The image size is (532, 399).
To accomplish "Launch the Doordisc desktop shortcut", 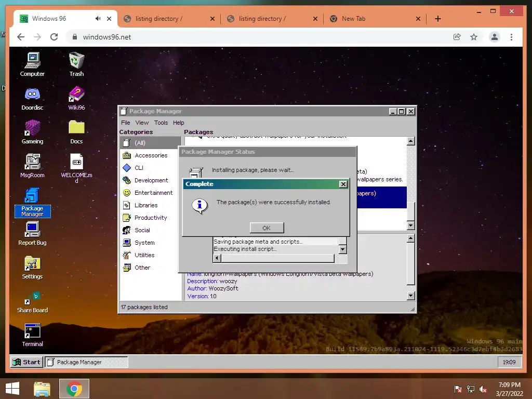I will [32, 98].
